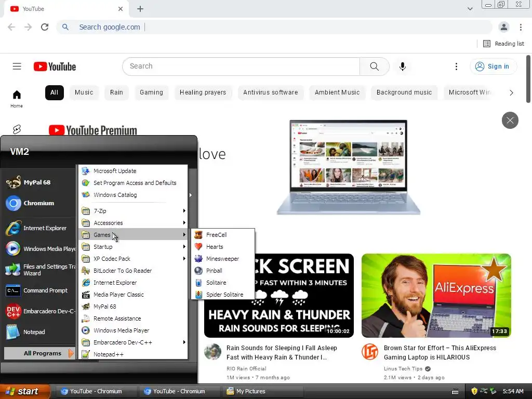Screen dimensions: 532x399
Task: Open Notepad++ from All Programs
Action: tap(133, 354)
